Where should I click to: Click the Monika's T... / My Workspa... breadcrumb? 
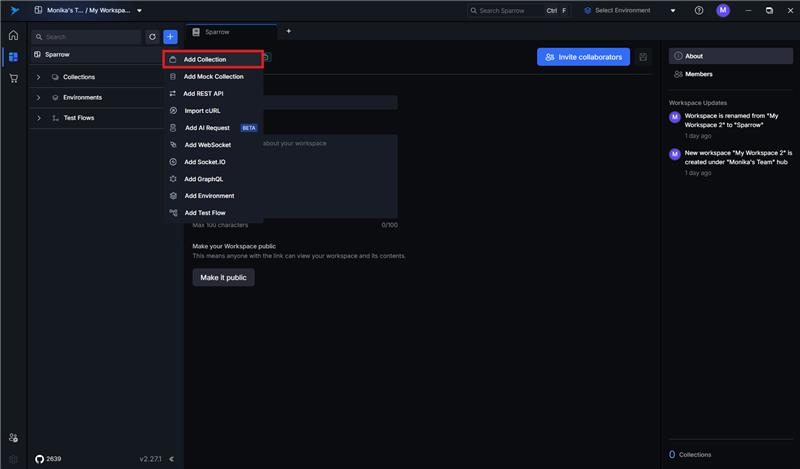coord(88,10)
